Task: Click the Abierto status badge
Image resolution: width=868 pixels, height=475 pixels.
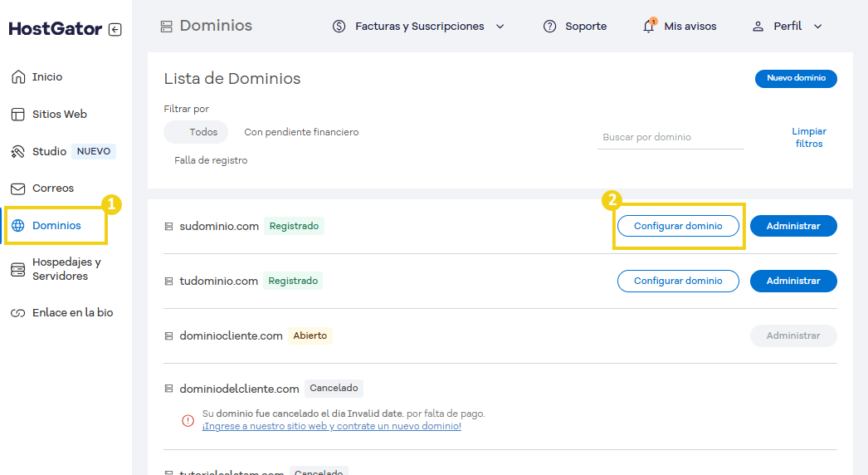Action: pos(310,335)
